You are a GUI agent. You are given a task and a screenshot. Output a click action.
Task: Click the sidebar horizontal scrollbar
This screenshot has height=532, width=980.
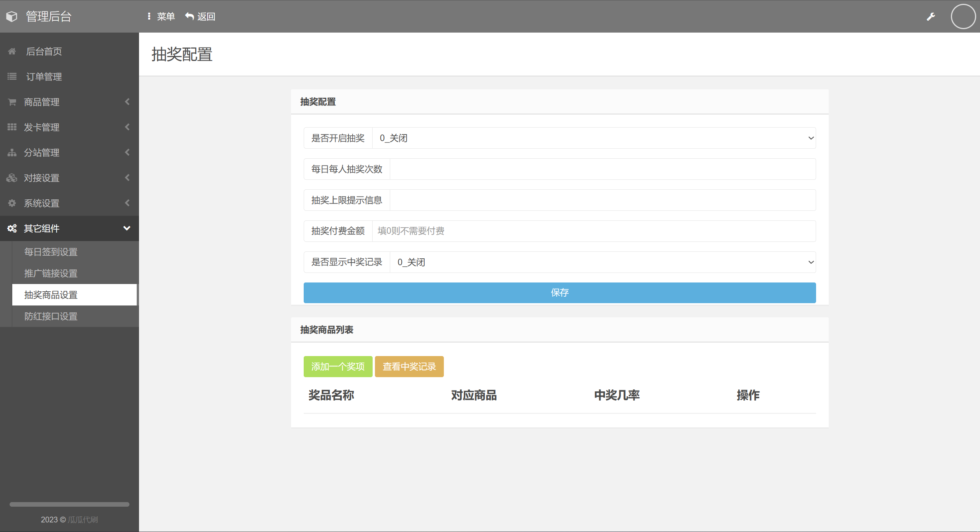point(69,504)
